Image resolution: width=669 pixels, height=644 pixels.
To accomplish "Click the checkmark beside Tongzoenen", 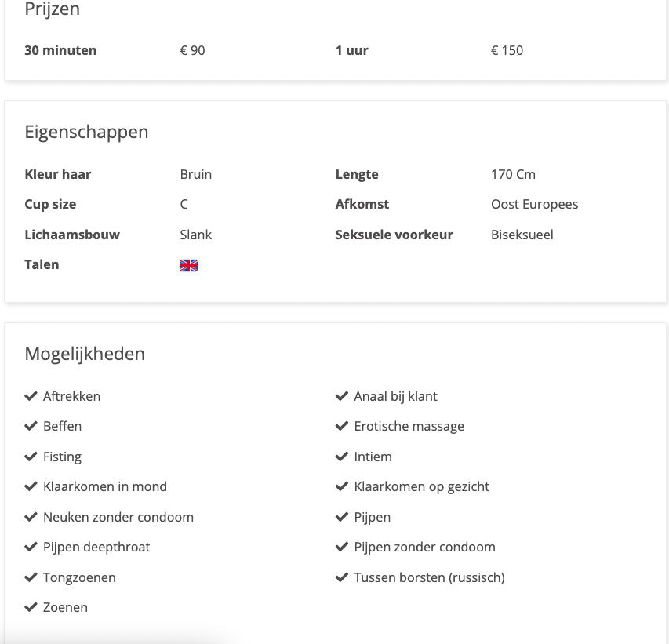I will 31,577.
